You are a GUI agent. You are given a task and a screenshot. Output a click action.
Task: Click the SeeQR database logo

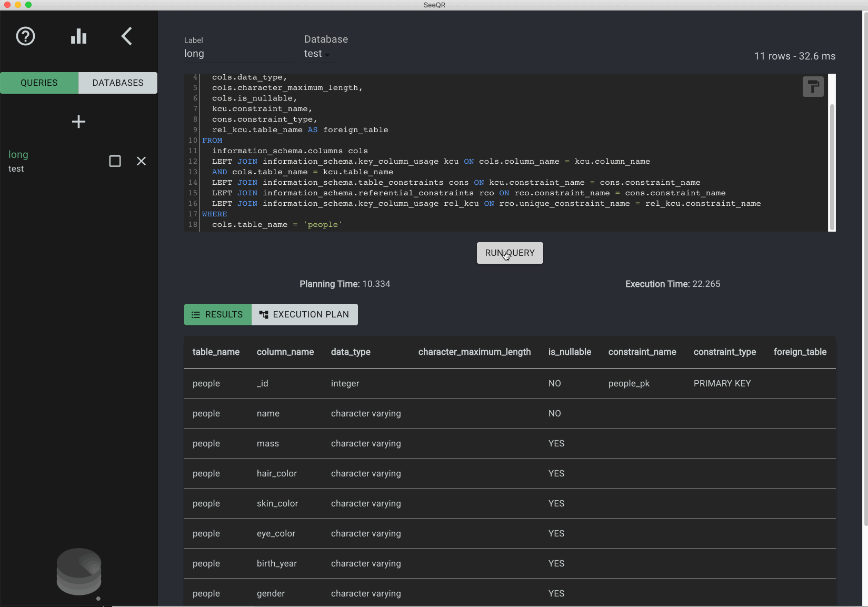79,572
